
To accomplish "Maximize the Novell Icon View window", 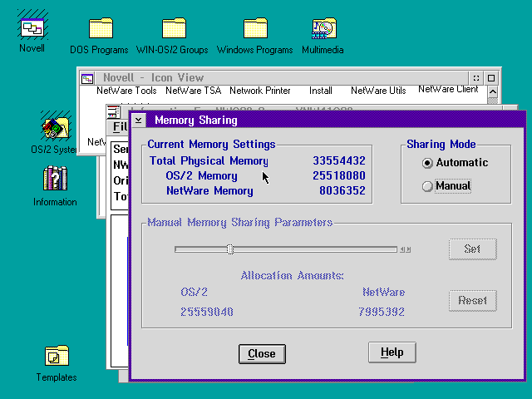I will 491,78.
